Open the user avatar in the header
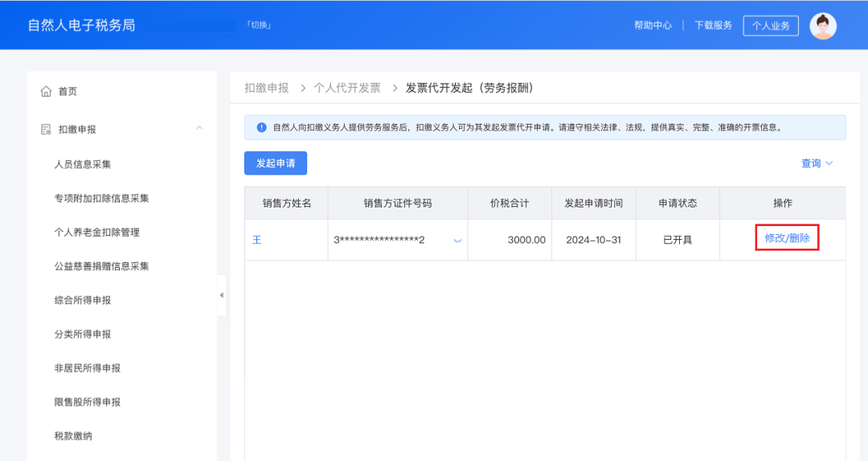 [823, 26]
